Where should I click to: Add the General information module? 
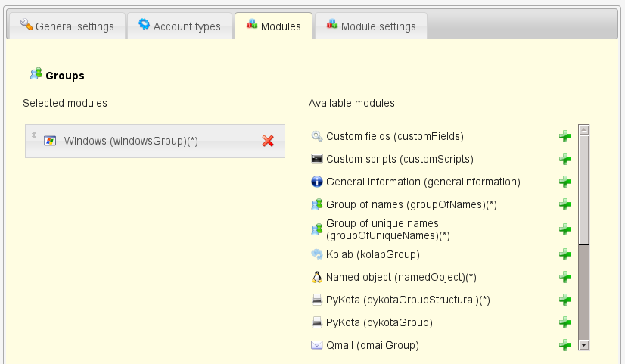pos(564,182)
